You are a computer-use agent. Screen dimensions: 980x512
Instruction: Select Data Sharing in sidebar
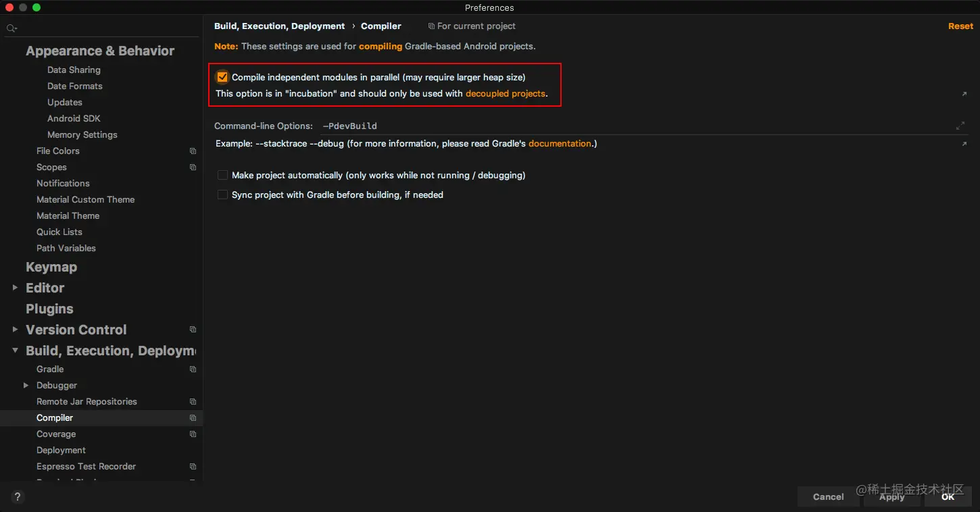click(x=74, y=70)
